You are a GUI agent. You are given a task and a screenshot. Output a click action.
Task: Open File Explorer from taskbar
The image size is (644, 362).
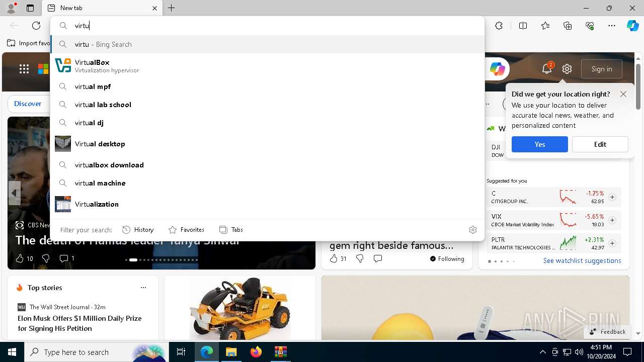coord(231,352)
